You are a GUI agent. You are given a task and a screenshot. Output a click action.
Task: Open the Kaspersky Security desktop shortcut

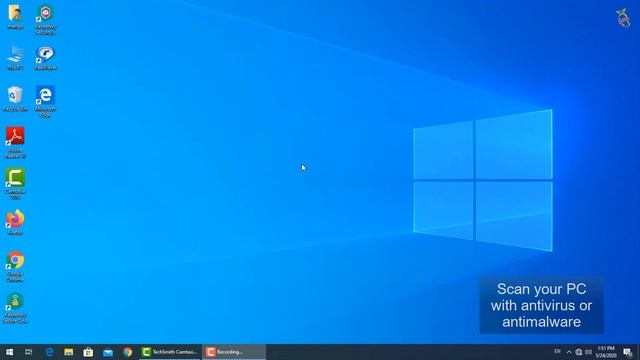pos(45,19)
